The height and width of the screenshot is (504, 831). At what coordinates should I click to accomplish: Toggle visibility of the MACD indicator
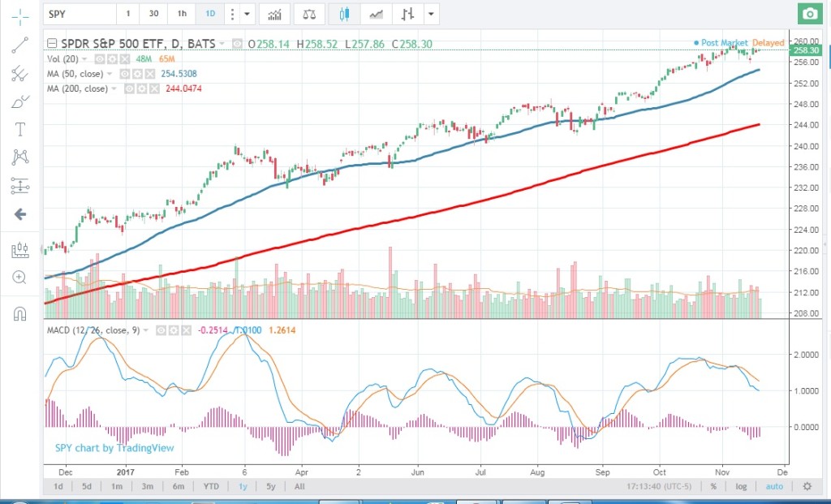(x=161, y=330)
